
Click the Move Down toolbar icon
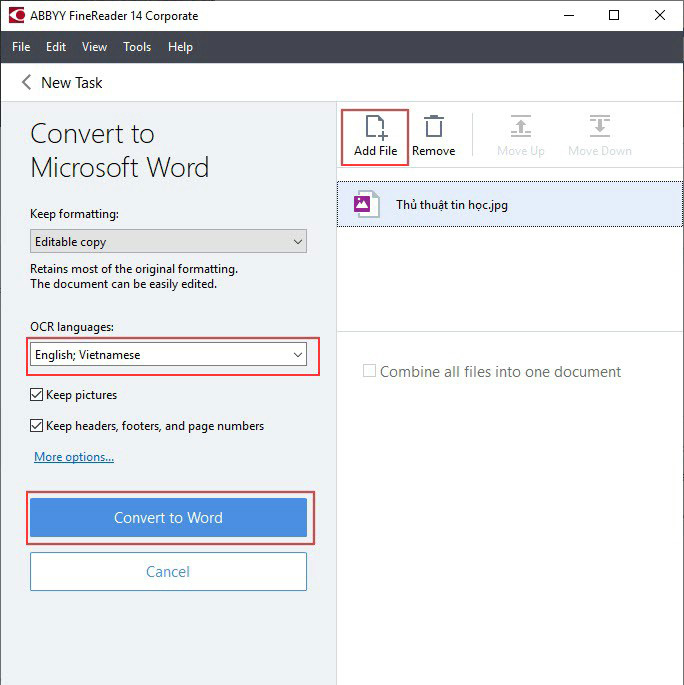coord(599,127)
